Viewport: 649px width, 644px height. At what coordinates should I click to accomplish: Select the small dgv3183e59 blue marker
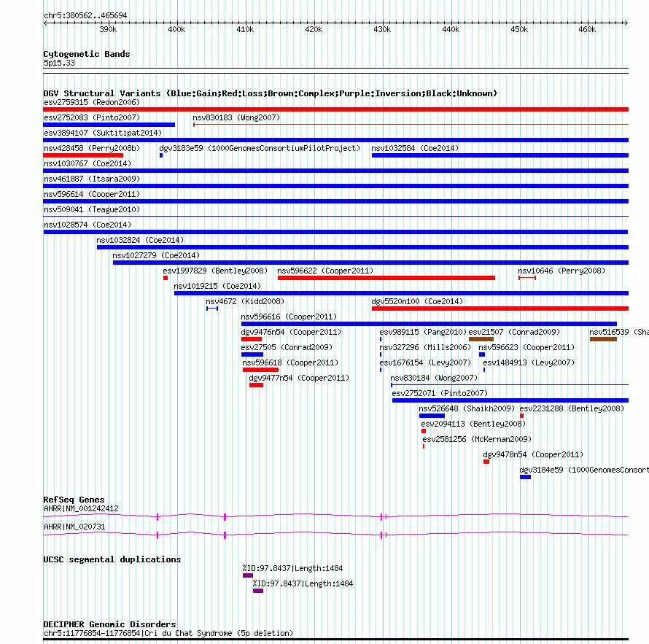[x=161, y=155]
